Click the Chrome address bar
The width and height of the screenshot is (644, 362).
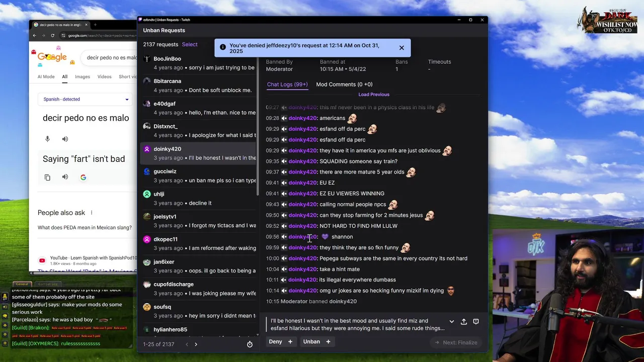point(99,36)
